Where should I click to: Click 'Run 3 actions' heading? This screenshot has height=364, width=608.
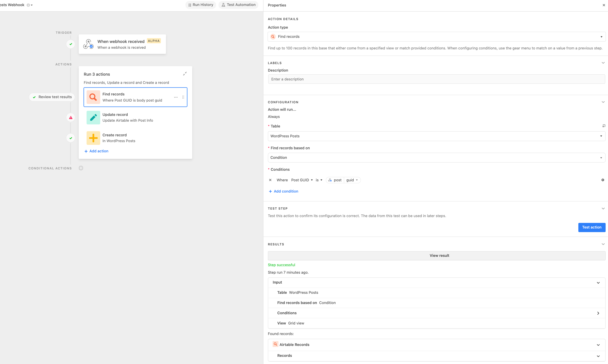[97, 74]
